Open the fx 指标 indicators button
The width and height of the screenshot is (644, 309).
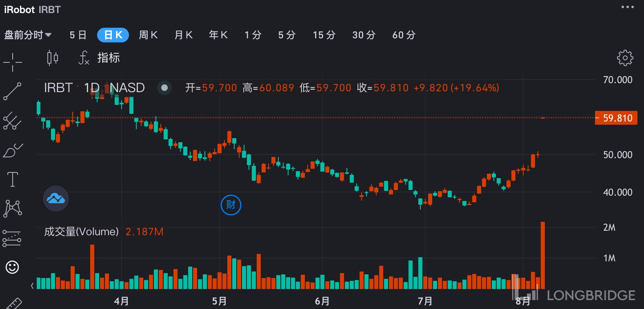99,58
